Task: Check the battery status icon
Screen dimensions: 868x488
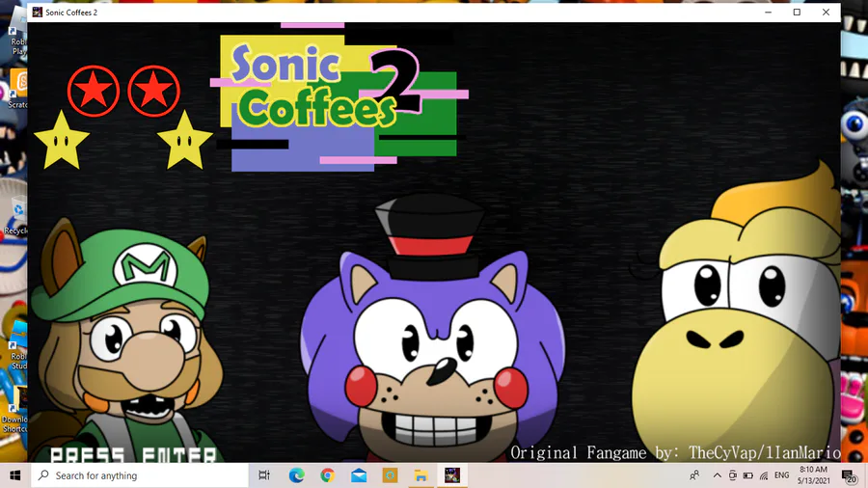Action: 747,475
